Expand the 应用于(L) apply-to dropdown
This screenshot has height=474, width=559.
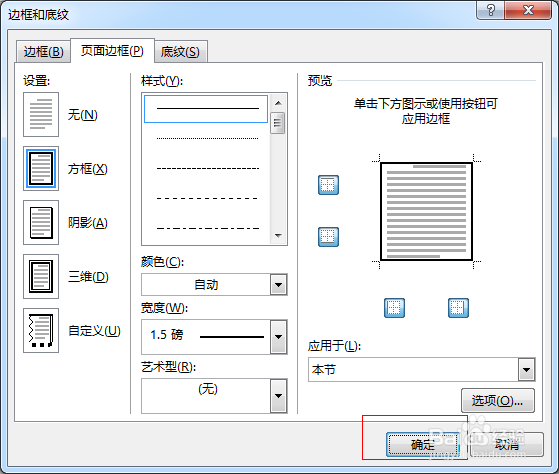(x=527, y=370)
